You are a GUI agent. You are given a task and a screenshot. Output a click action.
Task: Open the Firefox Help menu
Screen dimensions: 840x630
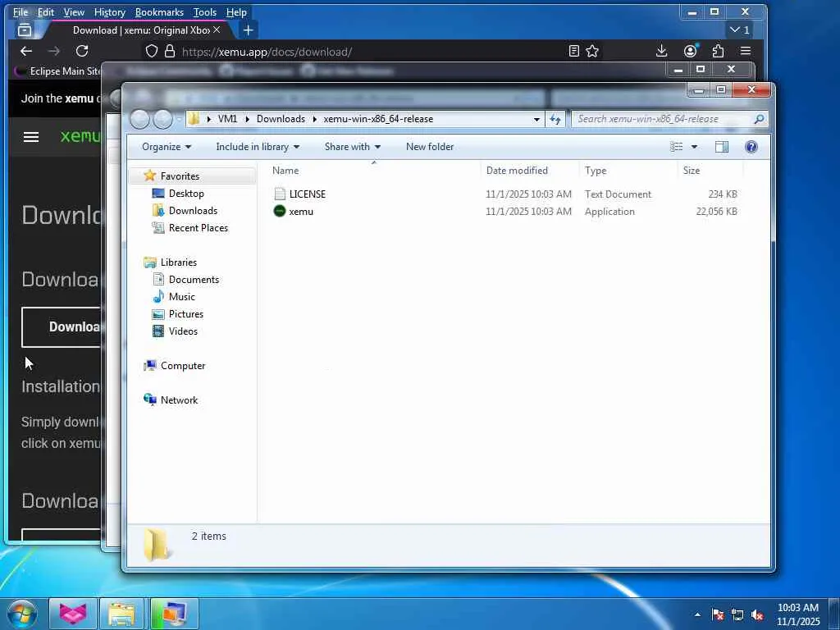pos(236,11)
